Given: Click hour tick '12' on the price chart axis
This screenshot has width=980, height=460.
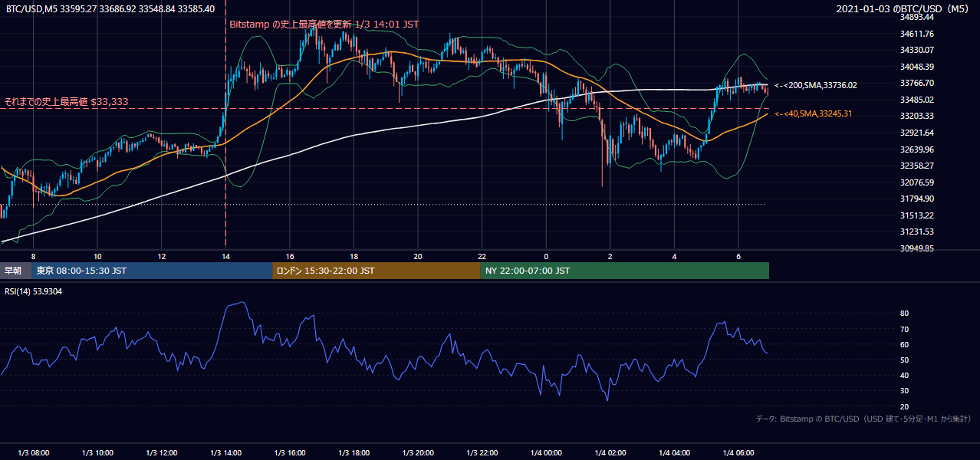Looking at the screenshot, I should click(162, 256).
